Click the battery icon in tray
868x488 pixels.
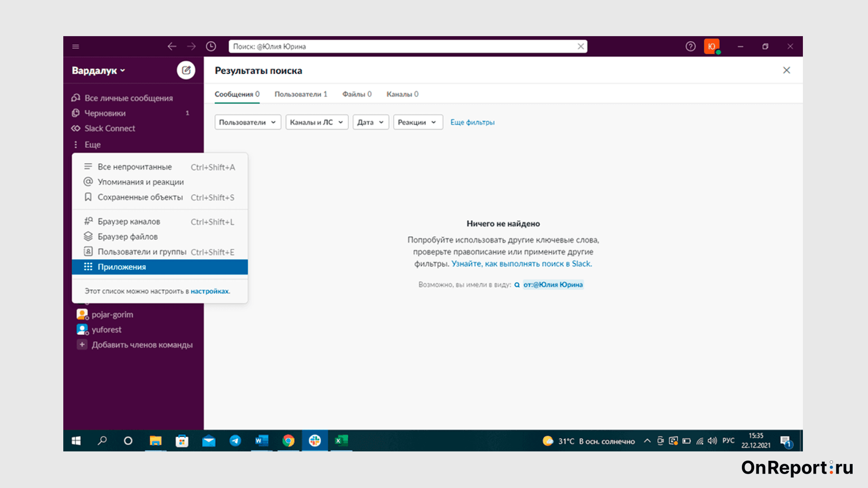click(x=687, y=441)
